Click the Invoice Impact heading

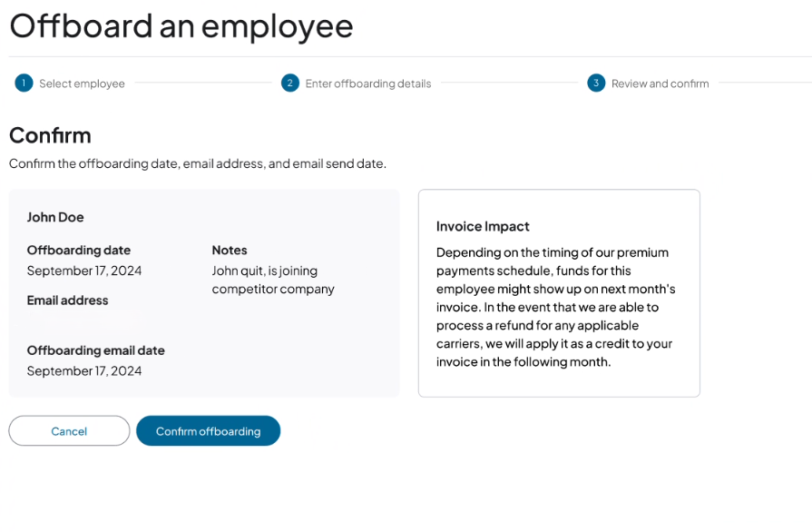tap(483, 225)
